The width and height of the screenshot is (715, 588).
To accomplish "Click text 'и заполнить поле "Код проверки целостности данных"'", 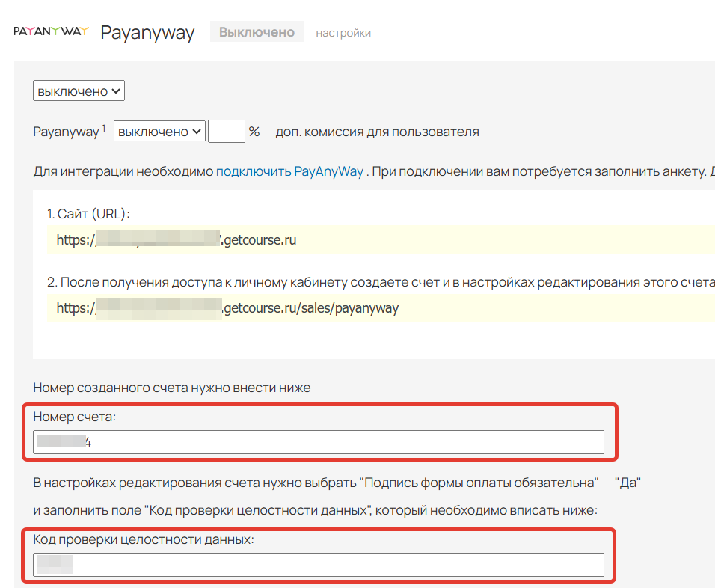I will 202,510.
